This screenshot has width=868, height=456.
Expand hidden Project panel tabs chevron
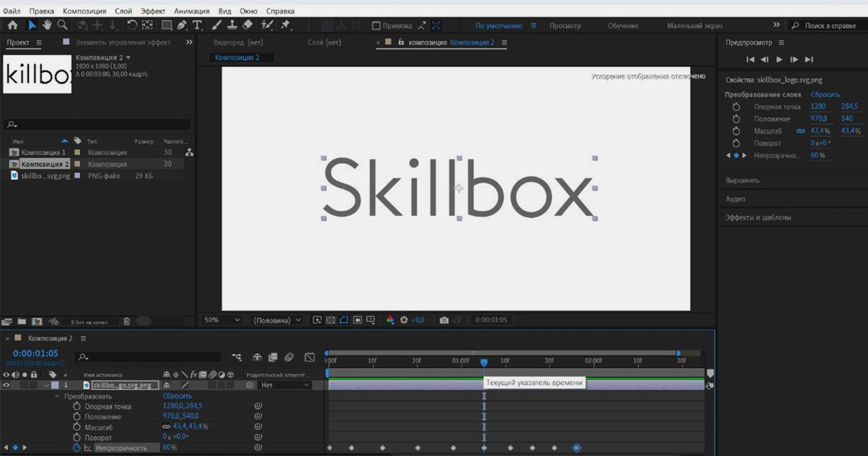[189, 42]
